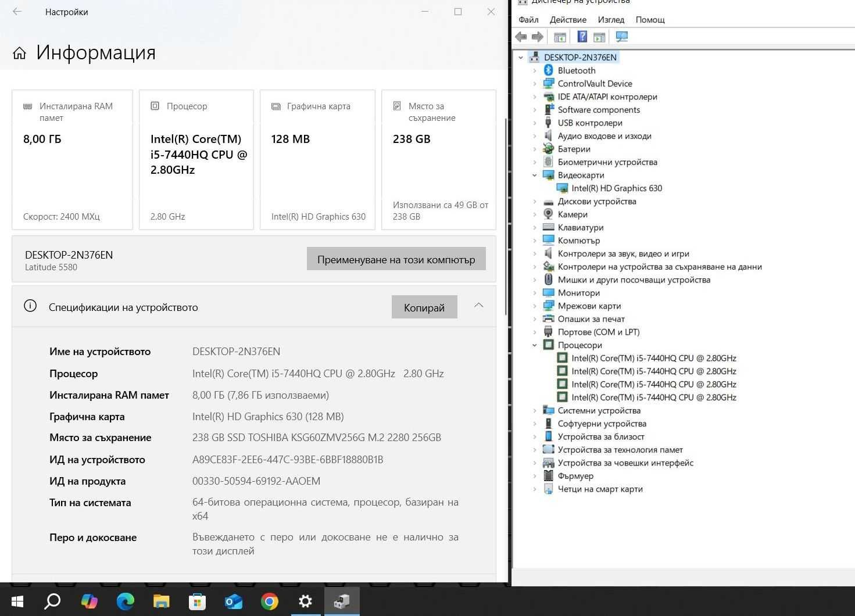Click the Място за съхранение summary card
The height and width of the screenshot is (616, 855).
pos(439,160)
